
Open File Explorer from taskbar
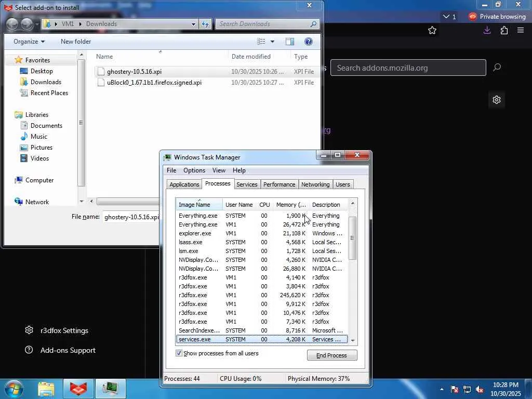(x=46, y=389)
